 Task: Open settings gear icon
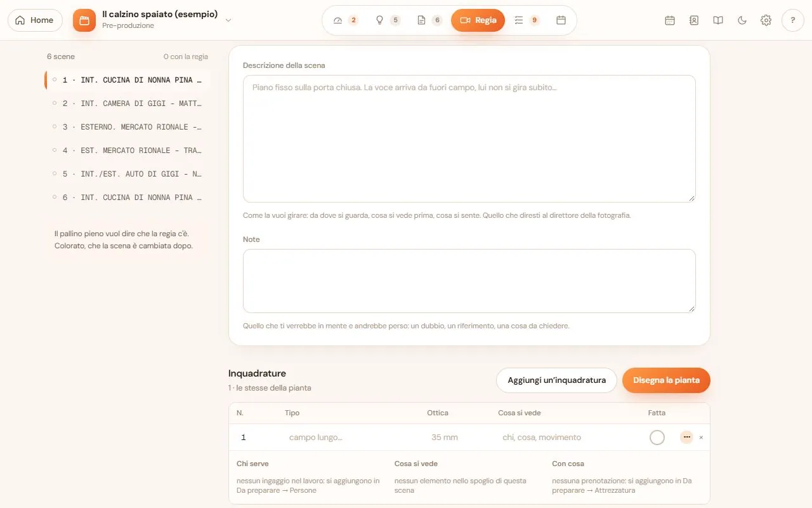[766, 20]
